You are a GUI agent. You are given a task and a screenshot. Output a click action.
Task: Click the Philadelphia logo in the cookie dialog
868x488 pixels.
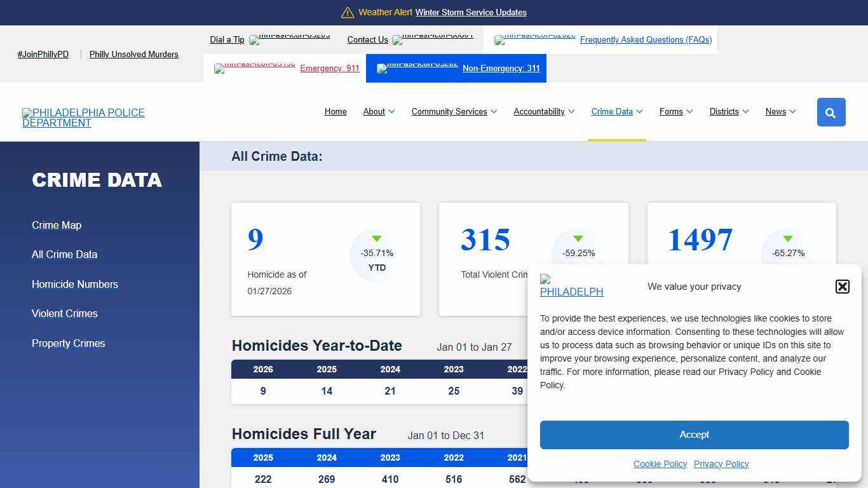571,287
